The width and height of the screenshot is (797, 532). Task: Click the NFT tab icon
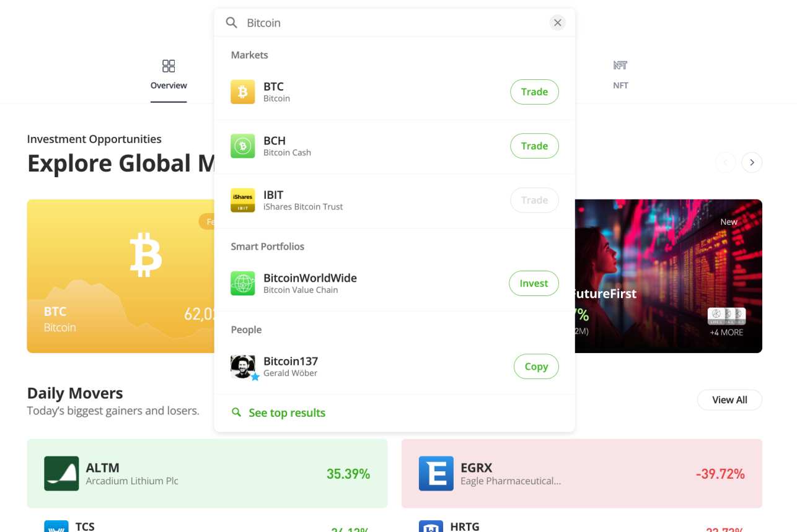click(620, 65)
